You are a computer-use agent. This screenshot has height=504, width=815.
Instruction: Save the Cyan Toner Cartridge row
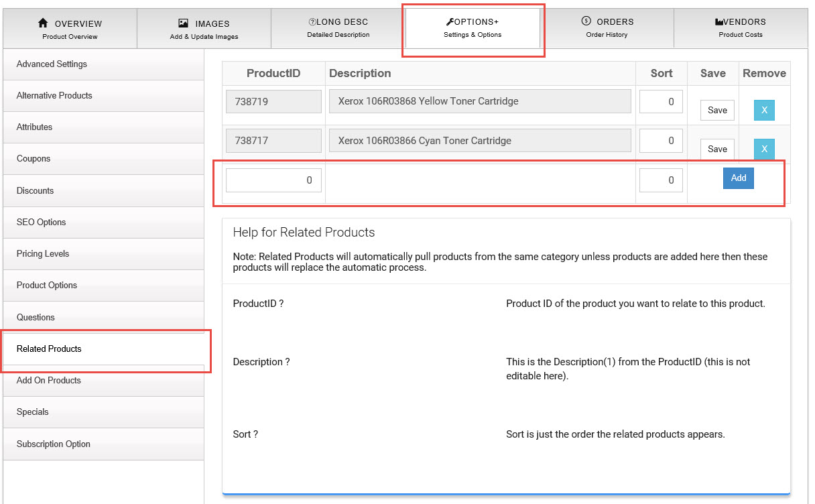click(717, 149)
